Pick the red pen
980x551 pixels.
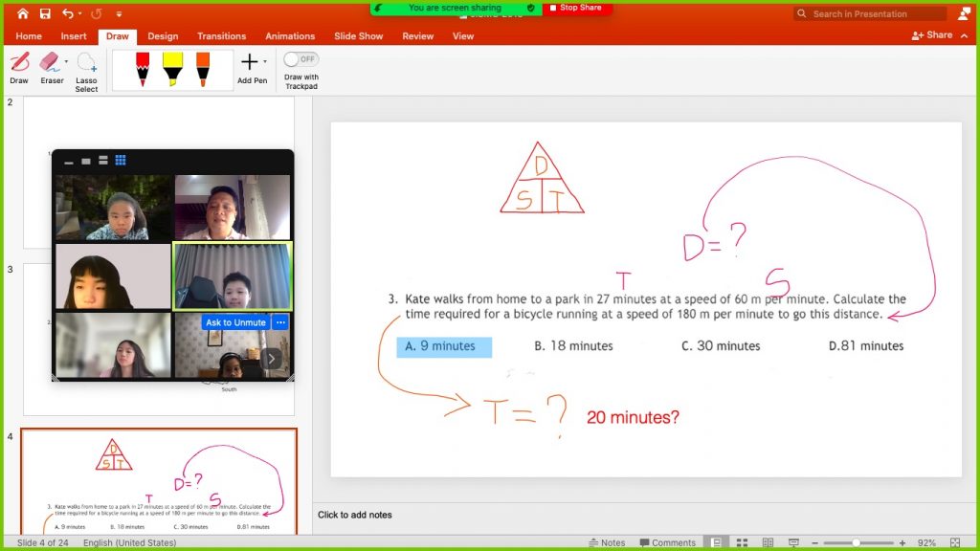point(143,69)
